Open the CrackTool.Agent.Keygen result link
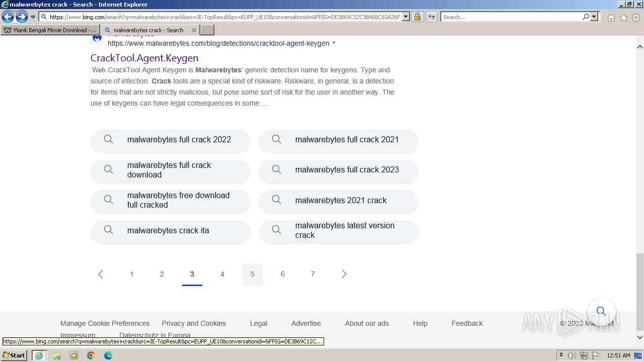The height and width of the screenshot is (362, 644). [x=144, y=58]
